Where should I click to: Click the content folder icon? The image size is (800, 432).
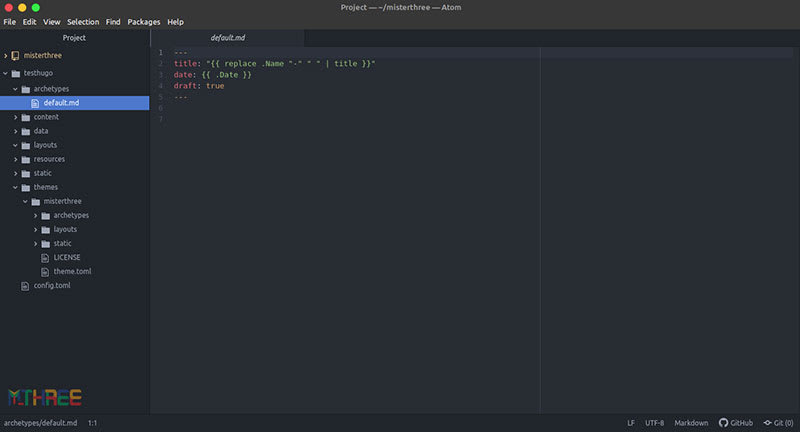click(x=26, y=117)
